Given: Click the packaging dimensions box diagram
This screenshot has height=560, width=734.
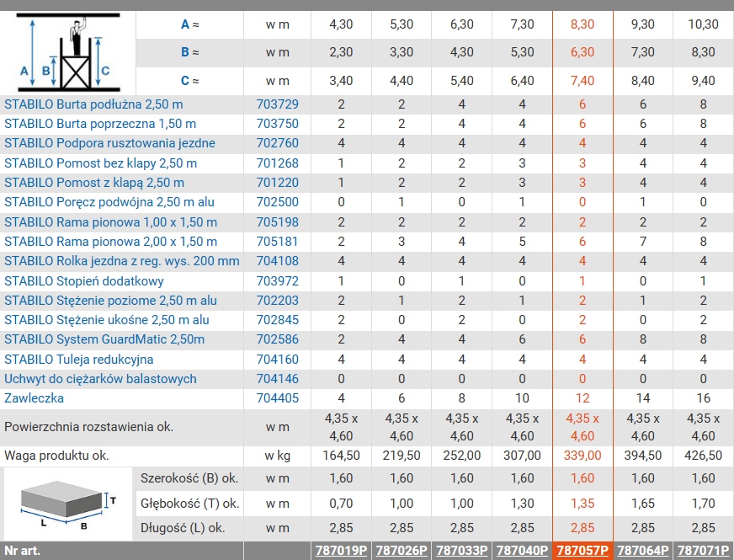Looking at the screenshot, I should (68, 504).
